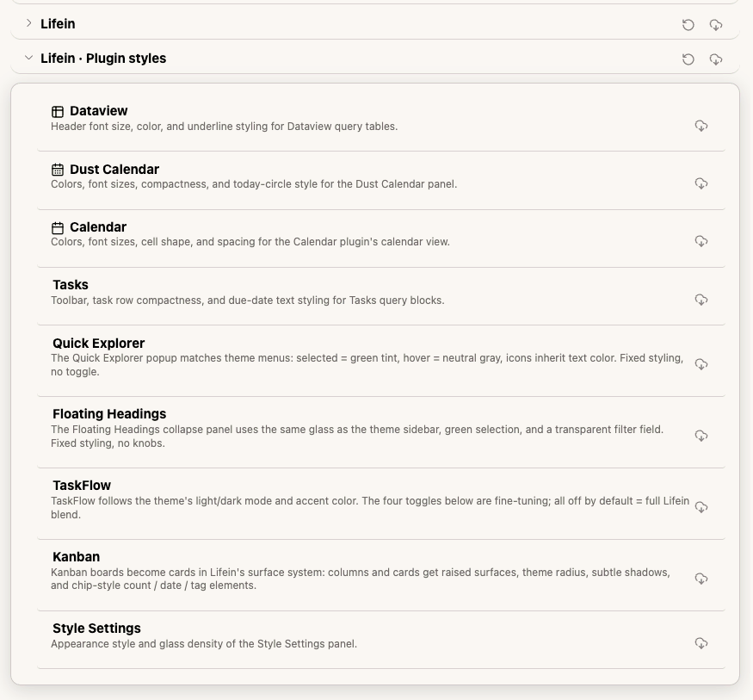Click the "Lifein · Plugin styles" title

(x=103, y=59)
